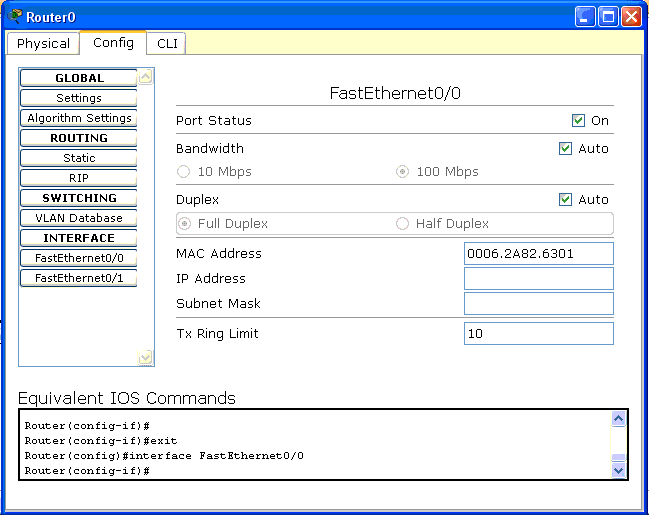Viewport: 649px width, 515px height.
Task: Click the 'Equivalent IOS Commands' label
Action: pyautogui.click(x=127, y=398)
